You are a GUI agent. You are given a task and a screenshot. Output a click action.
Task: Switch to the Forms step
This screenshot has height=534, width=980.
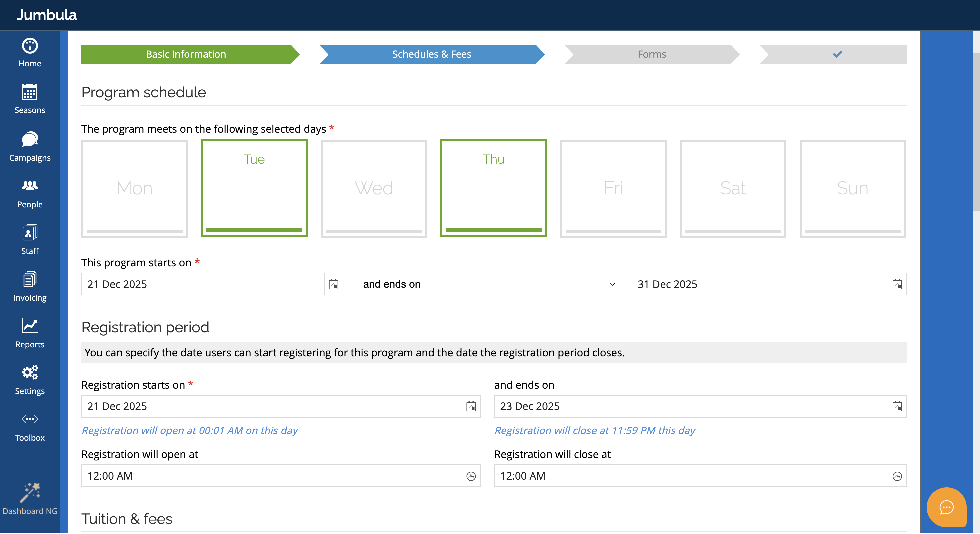point(651,54)
